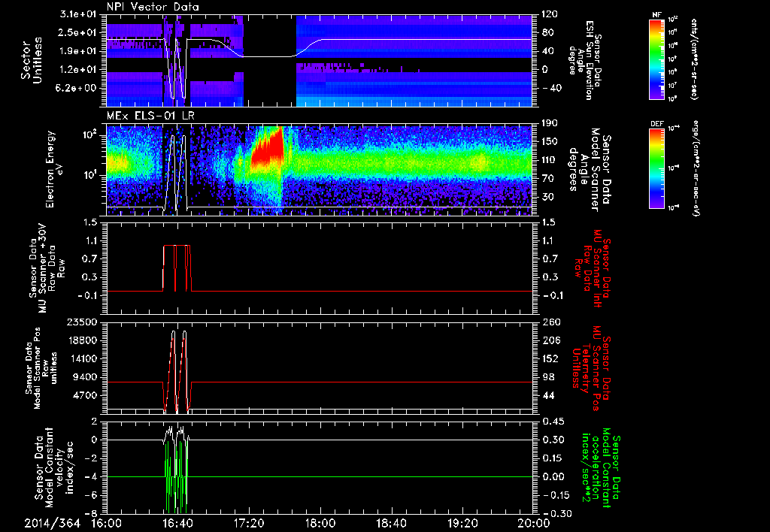
Task: Select the red MU Scanner Pos Telemetry label
Action: [591, 367]
